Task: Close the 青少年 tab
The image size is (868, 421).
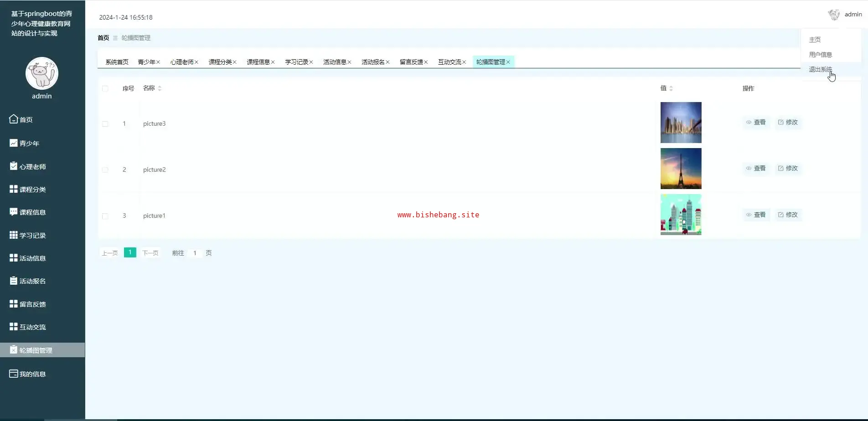Action: pyautogui.click(x=158, y=62)
